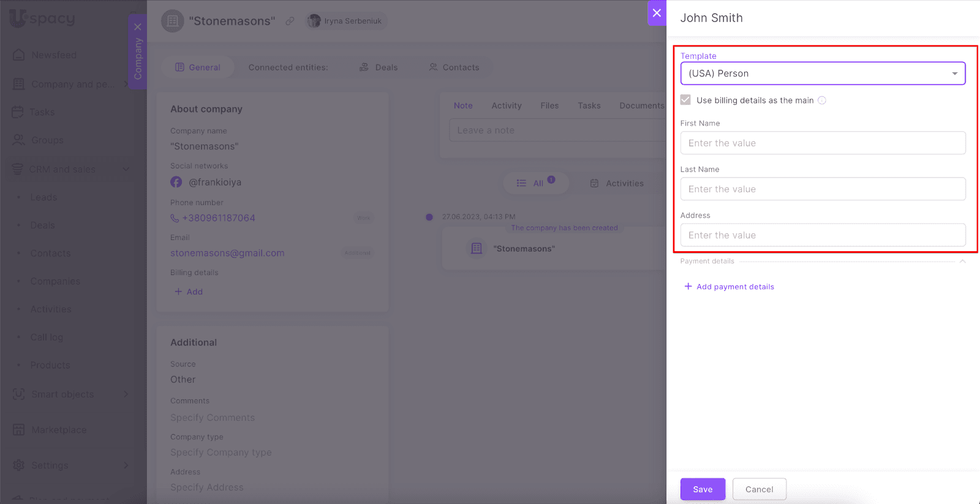Click the Settings gear icon in sidebar
The height and width of the screenshot is (504, 980).
click(18, 465)
